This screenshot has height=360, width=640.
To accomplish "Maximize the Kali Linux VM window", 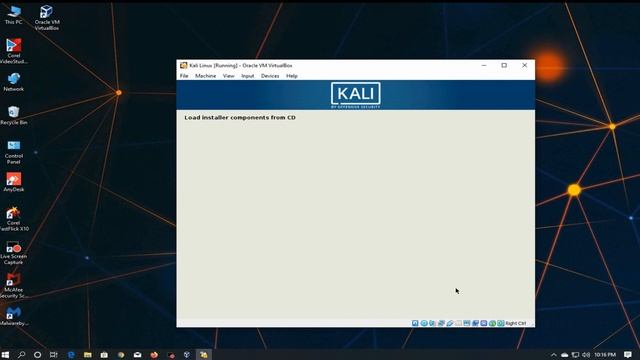I will [x=504, y=65].
